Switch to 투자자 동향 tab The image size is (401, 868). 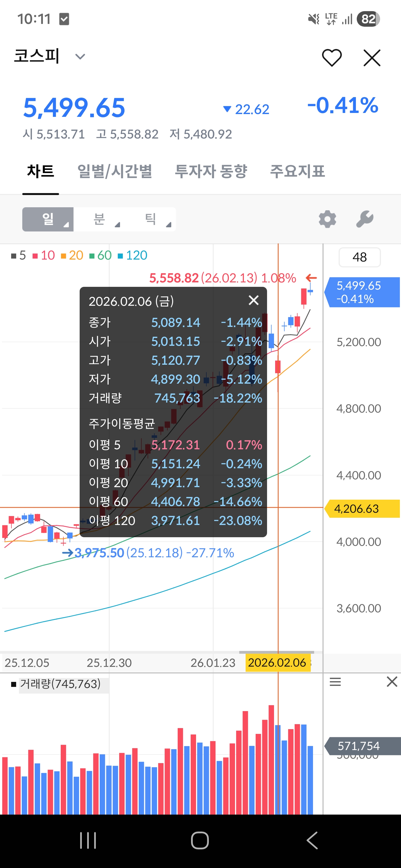tap(211, 171)
